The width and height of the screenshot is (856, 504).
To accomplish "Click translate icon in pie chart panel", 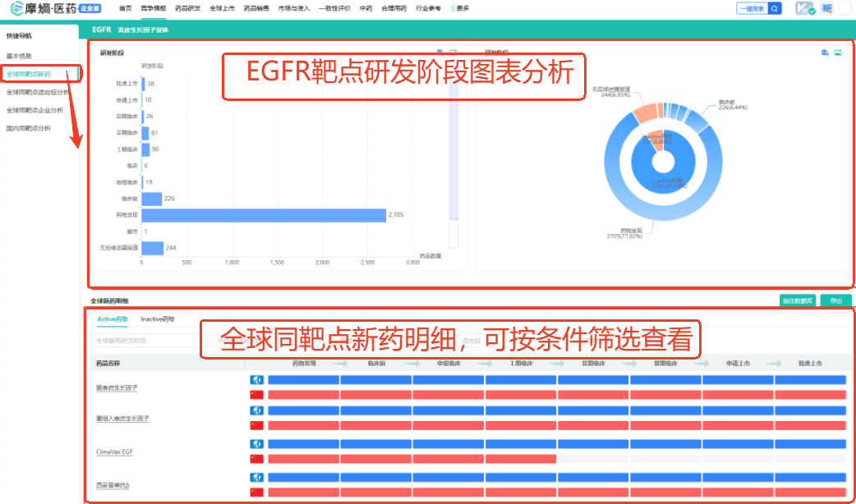I will (825, 53).
